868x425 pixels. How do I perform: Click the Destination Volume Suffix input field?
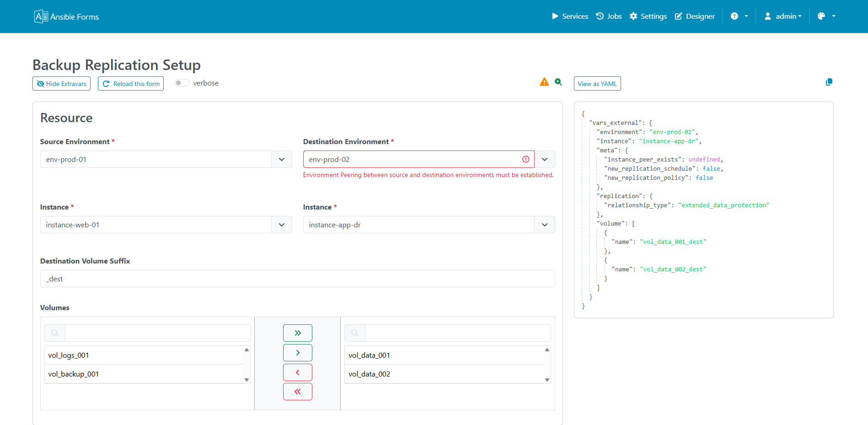click(x=297, y=279)
